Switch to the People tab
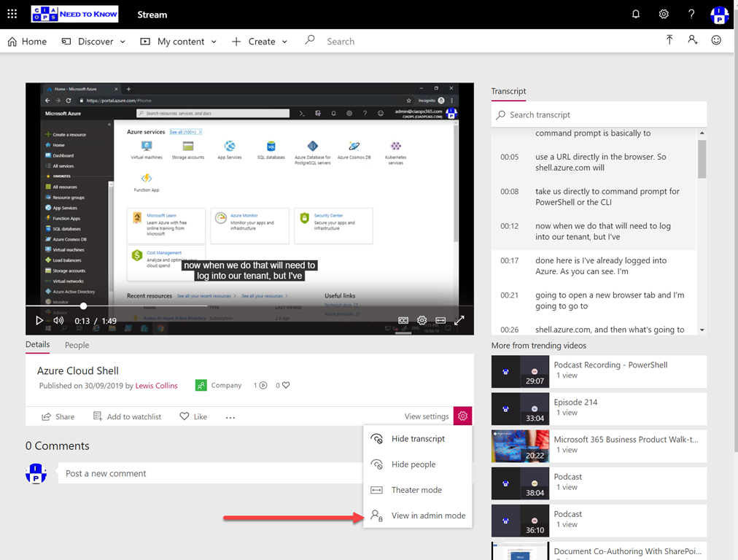This screenshot has width=738, height=560. tap(77, 345)
